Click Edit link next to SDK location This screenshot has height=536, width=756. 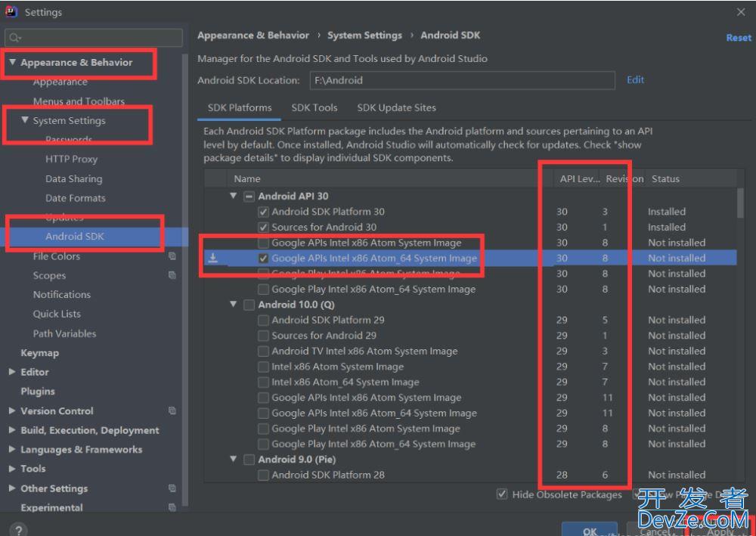[x=636, y=80]
